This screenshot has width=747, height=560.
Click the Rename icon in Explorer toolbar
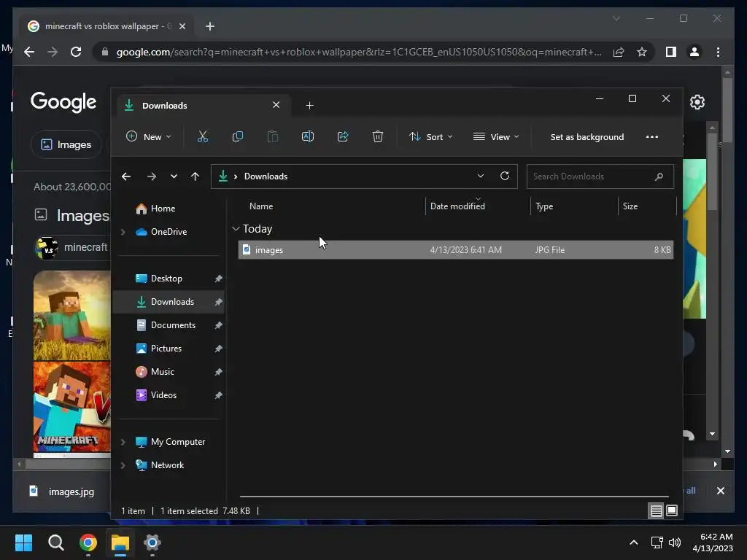pyautogui.click(x=308, y=136)
